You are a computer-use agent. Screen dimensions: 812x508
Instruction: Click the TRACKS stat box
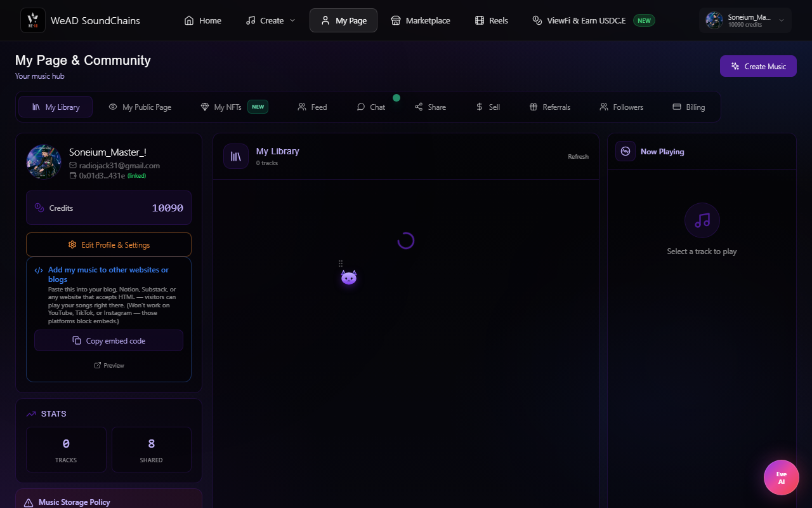[66, 450]
